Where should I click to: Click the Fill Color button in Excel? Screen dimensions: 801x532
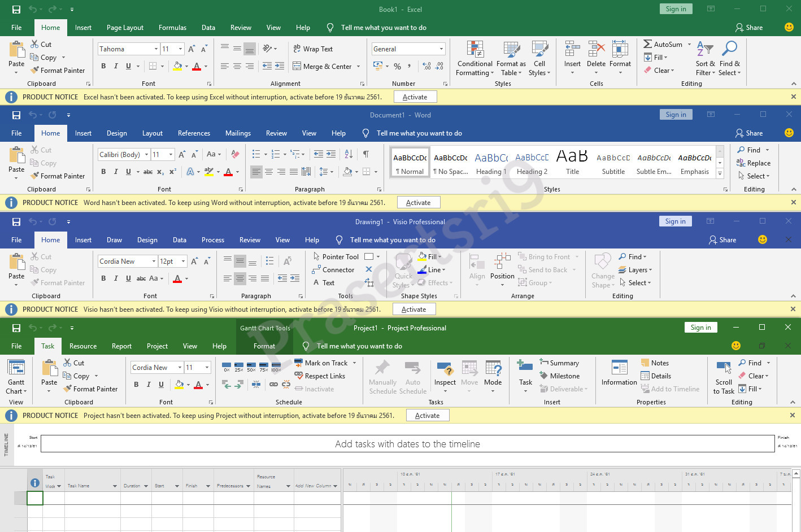[x=177, y=67]
